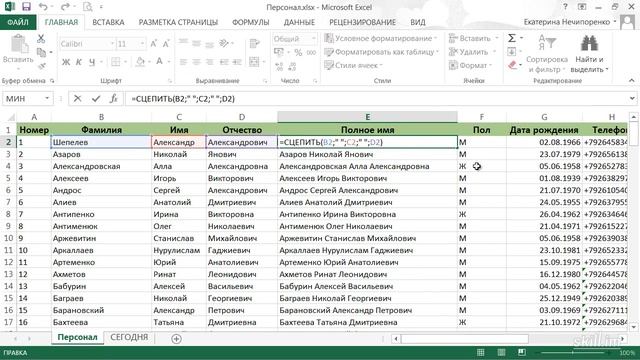Increase font size button
Image resolution: width=640 pixels, height=360 pixels.
pyautogui.click(x=153, y=44)
